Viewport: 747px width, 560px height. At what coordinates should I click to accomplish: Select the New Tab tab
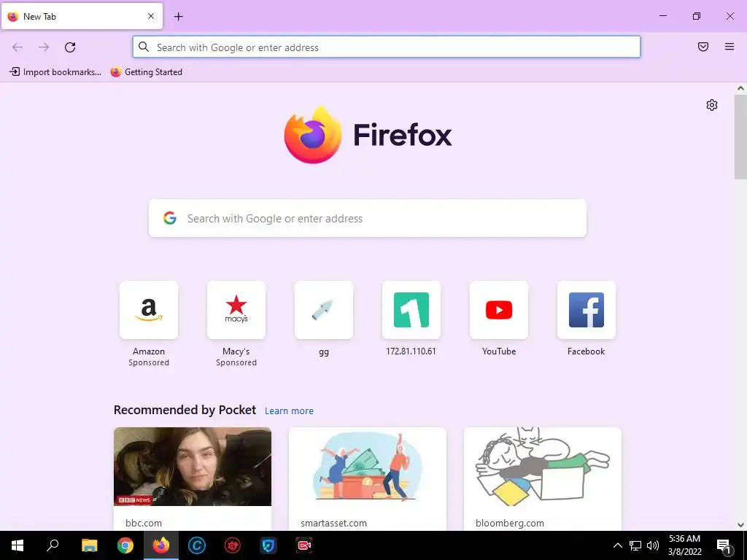click(82, 16)
